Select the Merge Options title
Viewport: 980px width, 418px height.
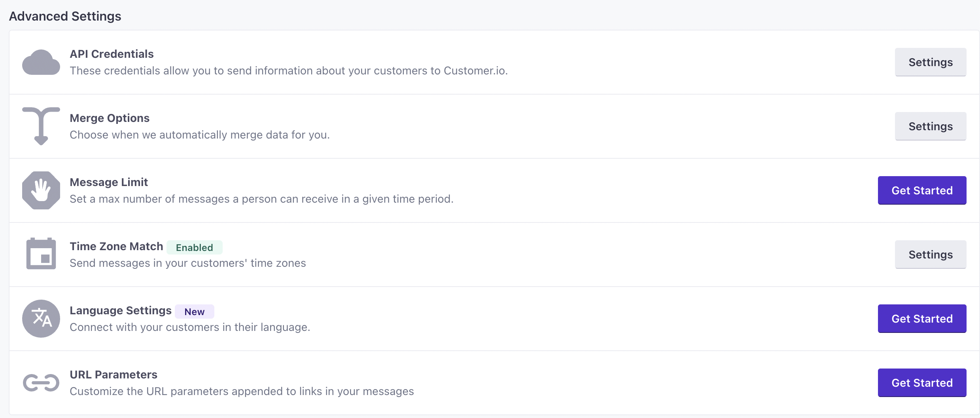tap(110, 118)
